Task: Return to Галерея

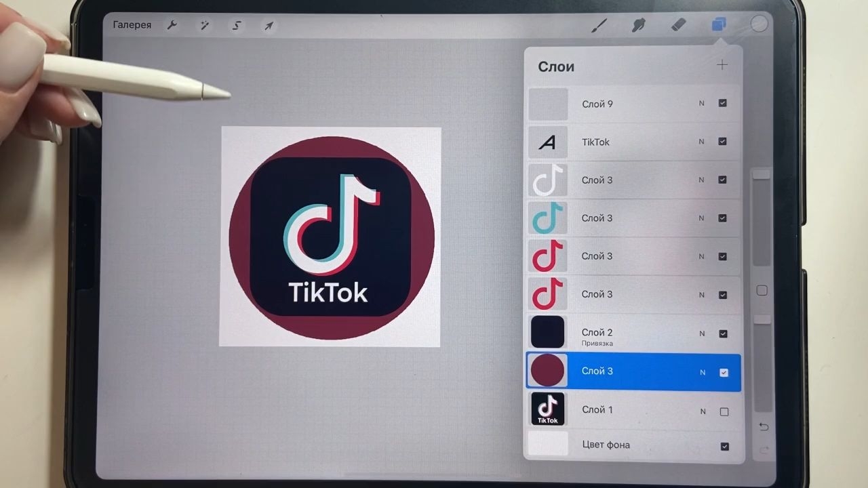Action: coord(132,25)
